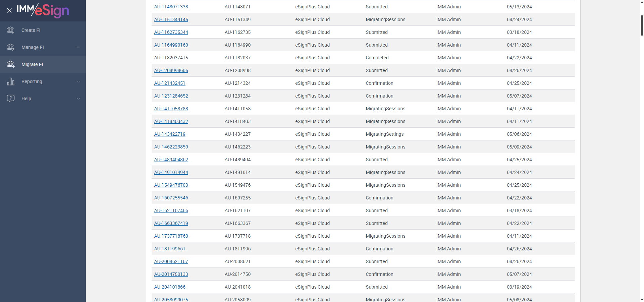Screen dimensions: 644x302
Task: Open migration link AU-1148071338
Action: pyautogui.click(x=171, y=7)
